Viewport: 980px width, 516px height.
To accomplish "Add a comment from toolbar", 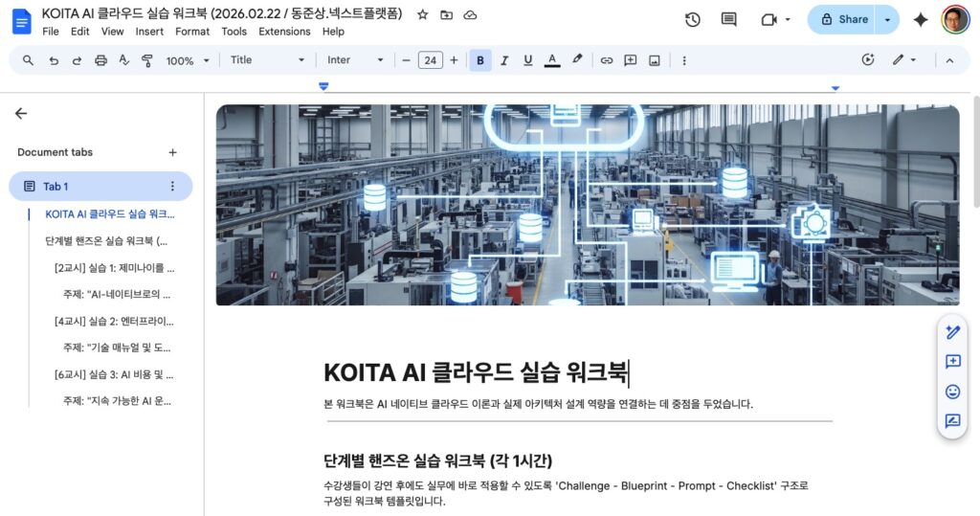I will (630, 60).
